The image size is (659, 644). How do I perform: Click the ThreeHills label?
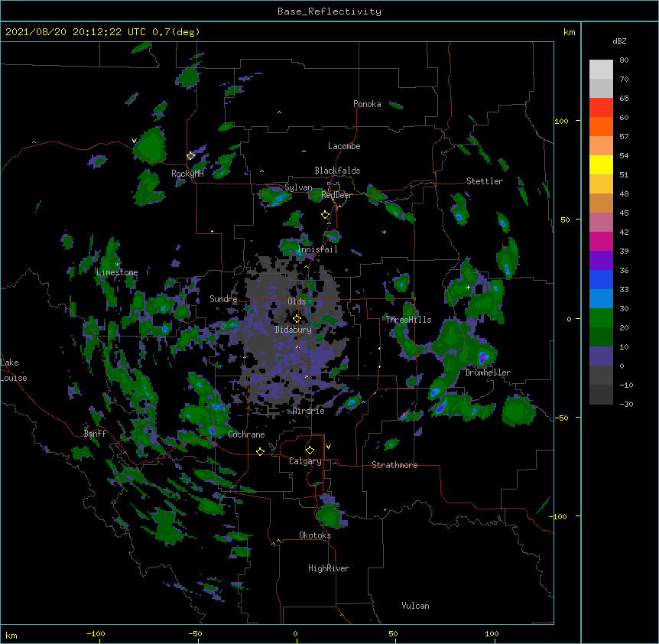408,320
